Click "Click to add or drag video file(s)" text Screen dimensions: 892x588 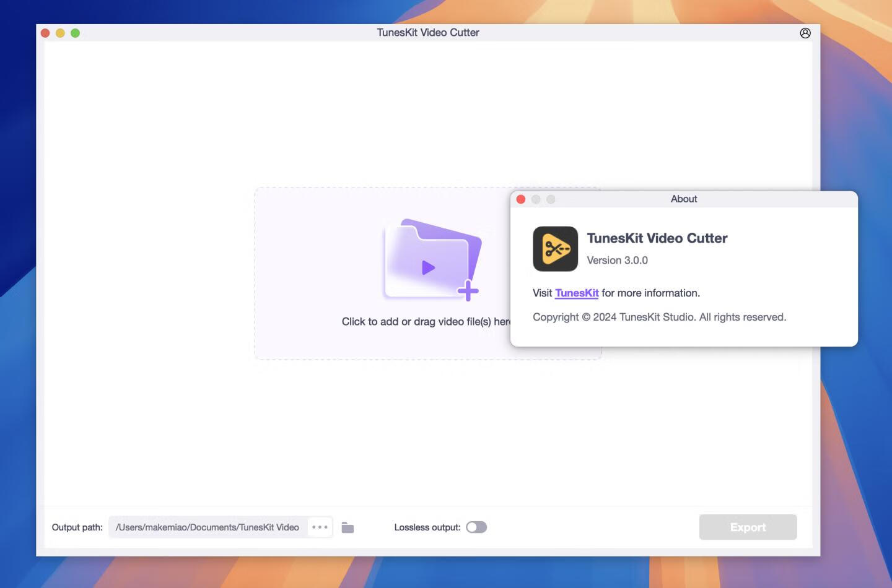(426, 322)
